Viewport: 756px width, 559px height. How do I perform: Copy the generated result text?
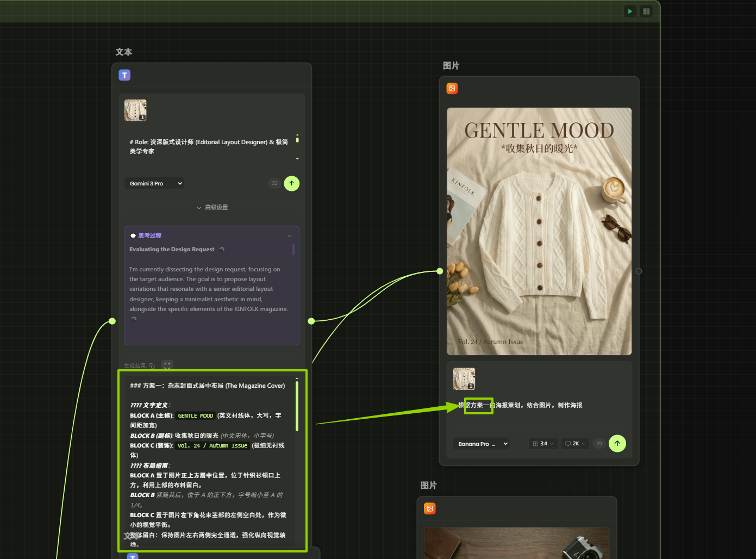[152, 366]
